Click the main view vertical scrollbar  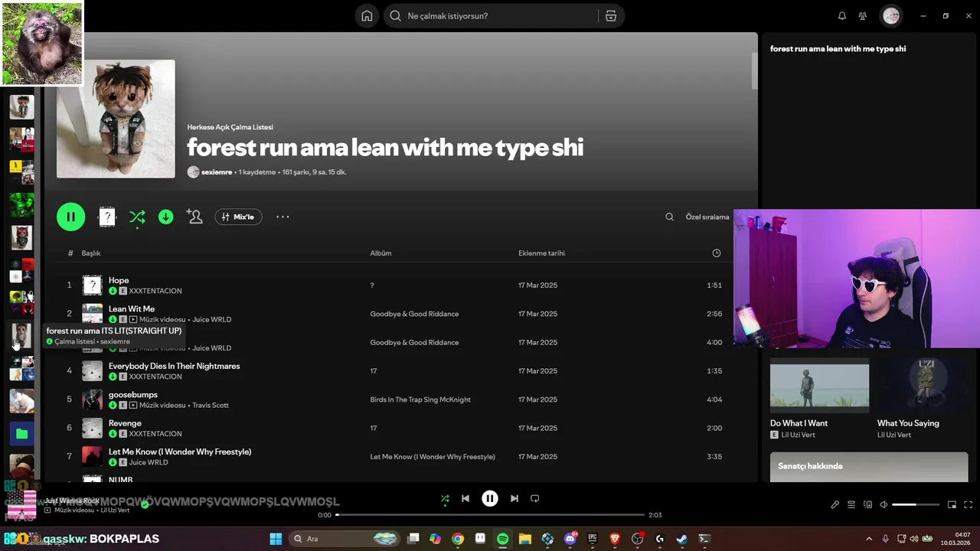tap(754, 71)
